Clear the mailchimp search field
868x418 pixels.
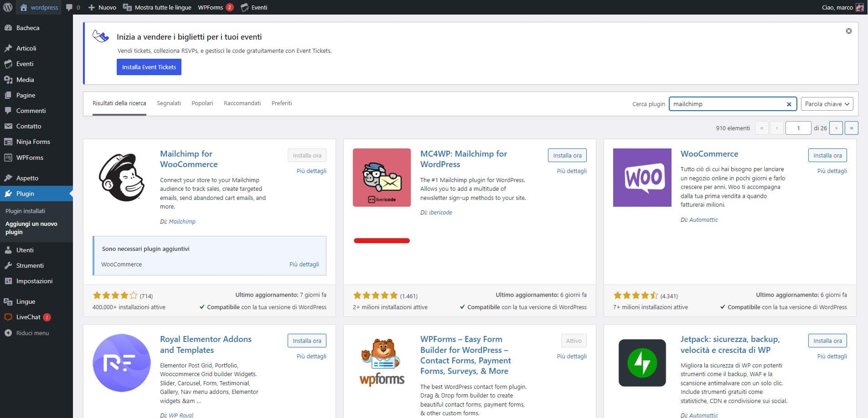click(789, 104)
